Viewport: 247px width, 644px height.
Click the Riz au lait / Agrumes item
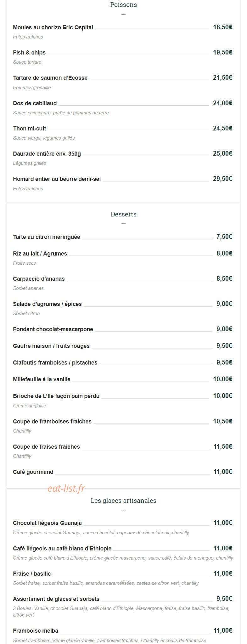coord(40,254)
